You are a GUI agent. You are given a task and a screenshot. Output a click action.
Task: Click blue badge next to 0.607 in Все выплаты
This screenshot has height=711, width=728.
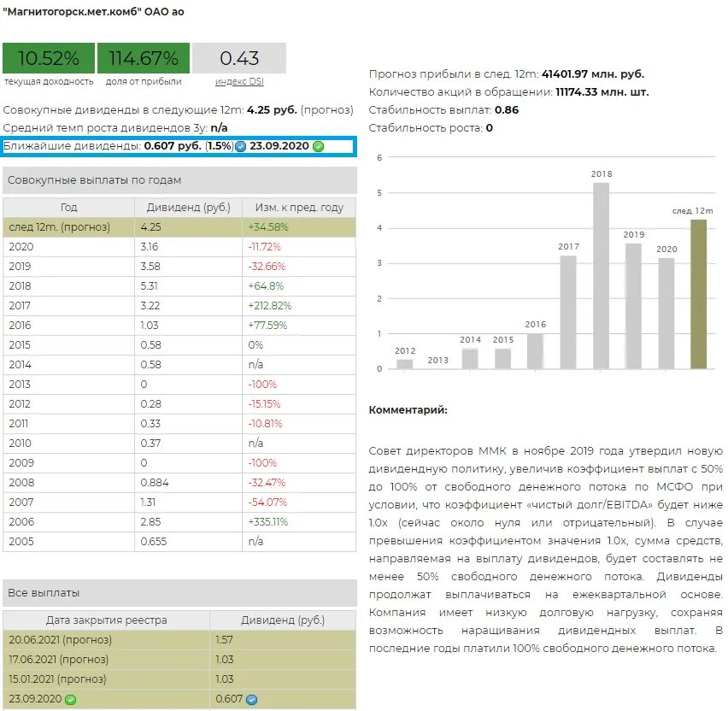pos(252,699)
